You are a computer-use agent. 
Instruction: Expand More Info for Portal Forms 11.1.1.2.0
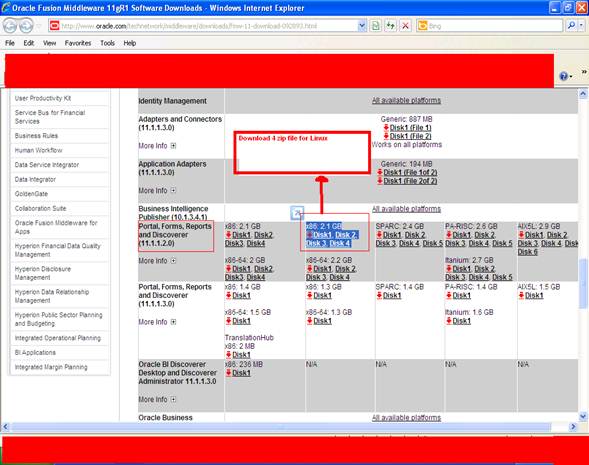point(173,261)
